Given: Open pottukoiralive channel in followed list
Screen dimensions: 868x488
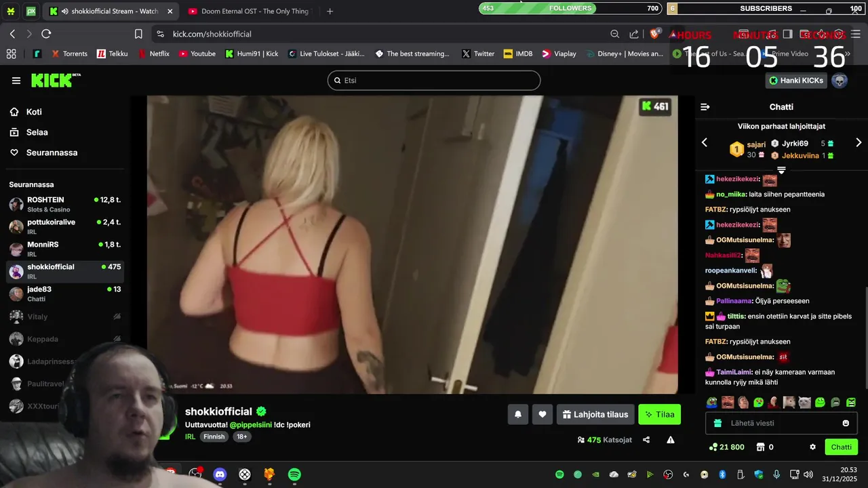Looking at the screenshot, I should 65,226.
